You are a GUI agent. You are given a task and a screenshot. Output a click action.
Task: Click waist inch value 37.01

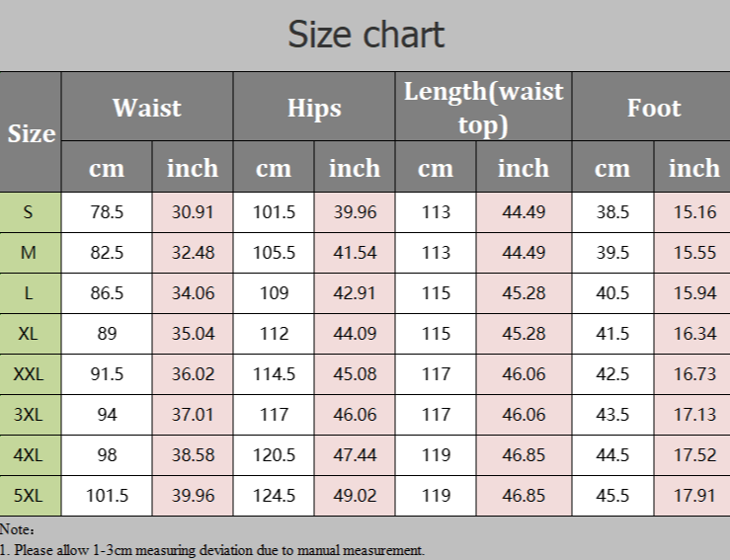(x=193, y=415)
